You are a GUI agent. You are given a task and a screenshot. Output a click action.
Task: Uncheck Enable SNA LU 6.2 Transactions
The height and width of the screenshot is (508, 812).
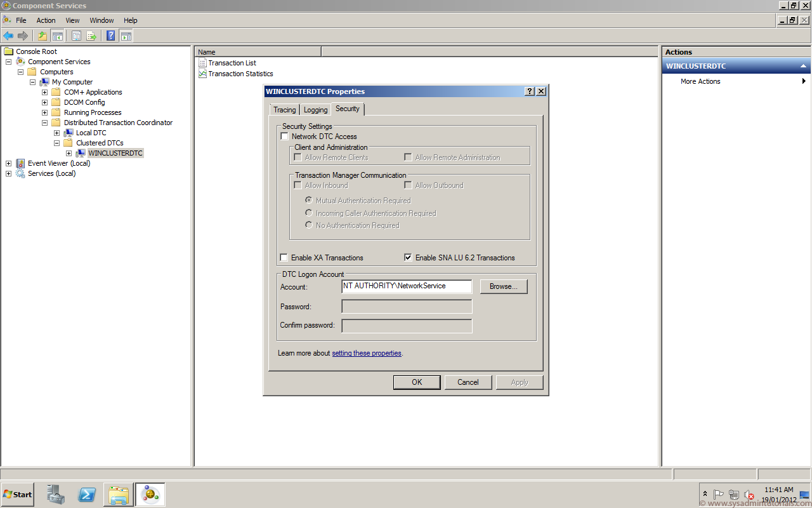click(x=408, y=257)
